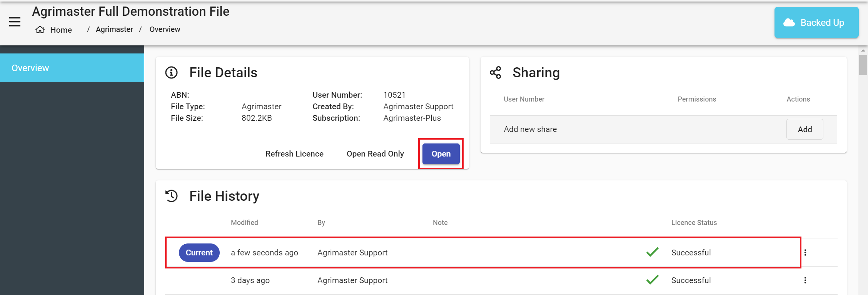Click the Current badge
The height and width of the screenshot is (295, 868).
click(x=199, y=253)
